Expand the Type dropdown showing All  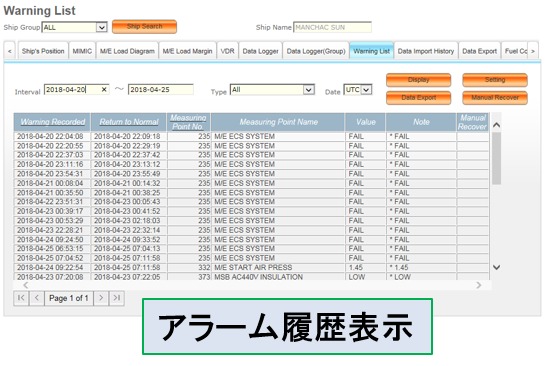tap(308, 90)
